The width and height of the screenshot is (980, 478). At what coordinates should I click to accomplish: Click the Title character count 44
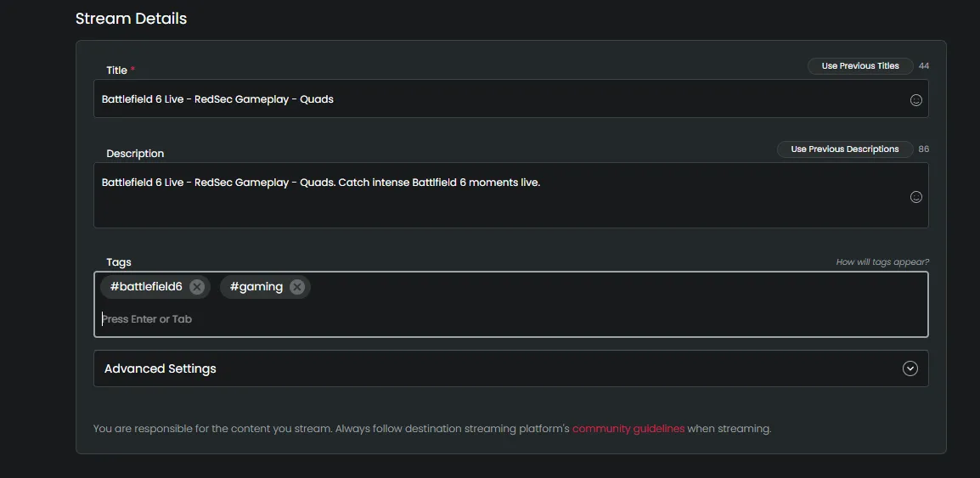923,66
